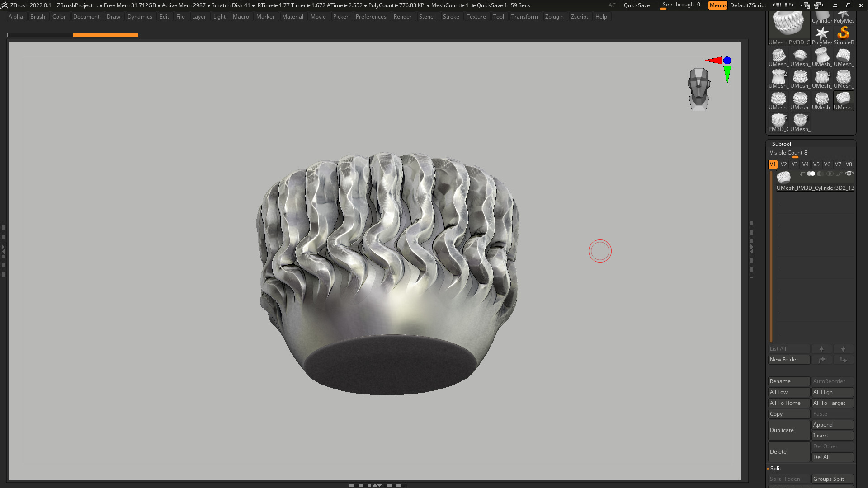Toggle subtraction boolean mode on subtool
868x488 pixels.
tap(821, 174)
